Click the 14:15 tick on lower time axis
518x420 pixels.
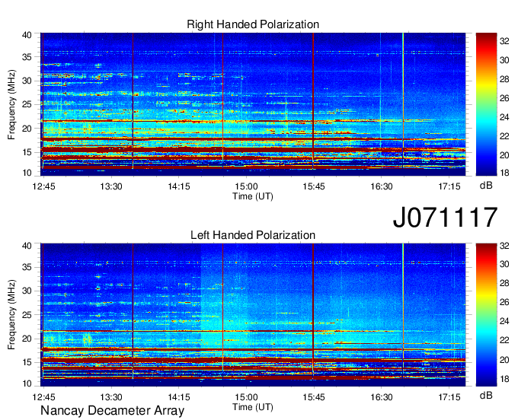click(179, 397)
